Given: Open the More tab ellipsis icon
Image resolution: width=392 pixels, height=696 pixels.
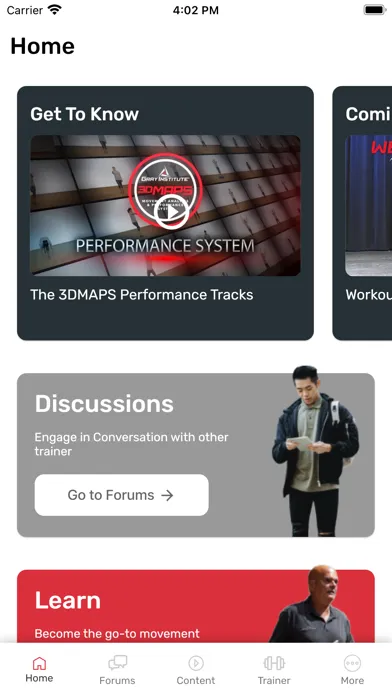Looking at the screenshot, I should point(352,663).
